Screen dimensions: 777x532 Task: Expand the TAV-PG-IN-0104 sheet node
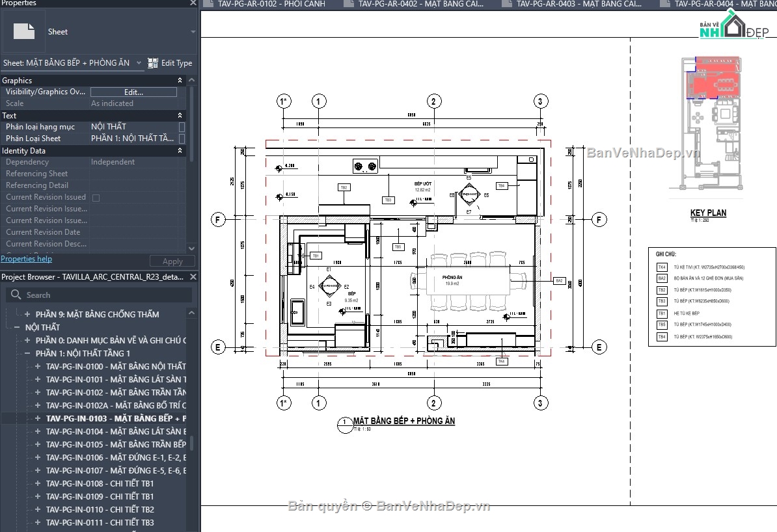38,431
